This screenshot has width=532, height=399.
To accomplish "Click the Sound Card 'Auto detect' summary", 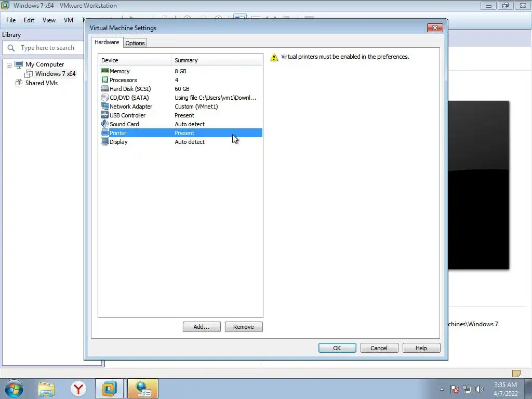I will [189, 124].
